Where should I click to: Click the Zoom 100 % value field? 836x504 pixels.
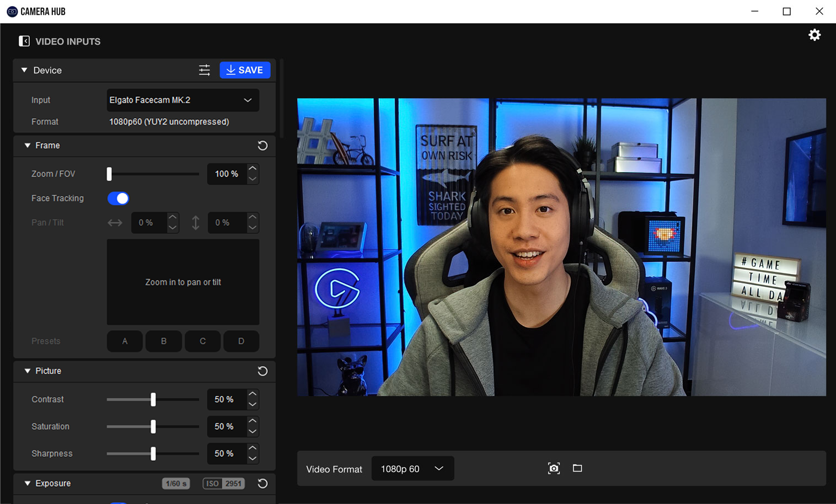tap(227, 174)
